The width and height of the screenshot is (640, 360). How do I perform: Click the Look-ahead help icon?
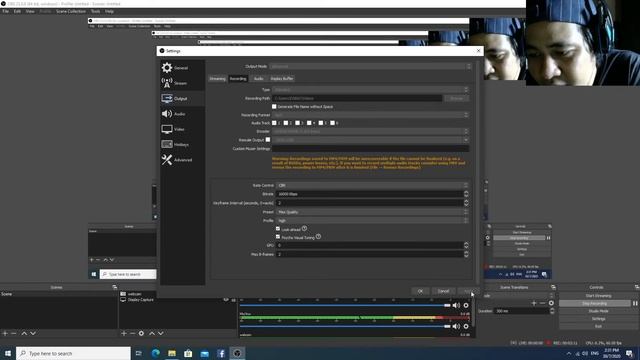tap(304, 229)
